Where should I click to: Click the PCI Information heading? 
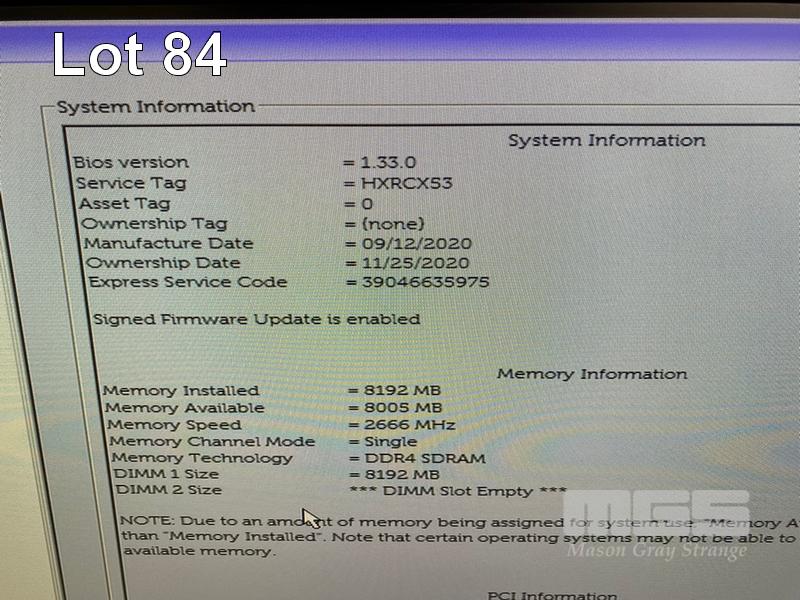[553, 595]
